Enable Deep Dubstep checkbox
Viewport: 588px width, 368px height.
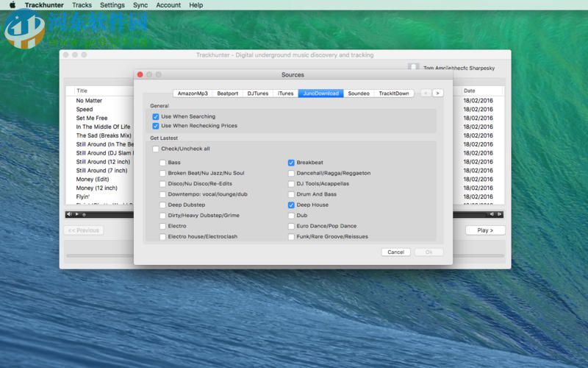coord(162,205)
